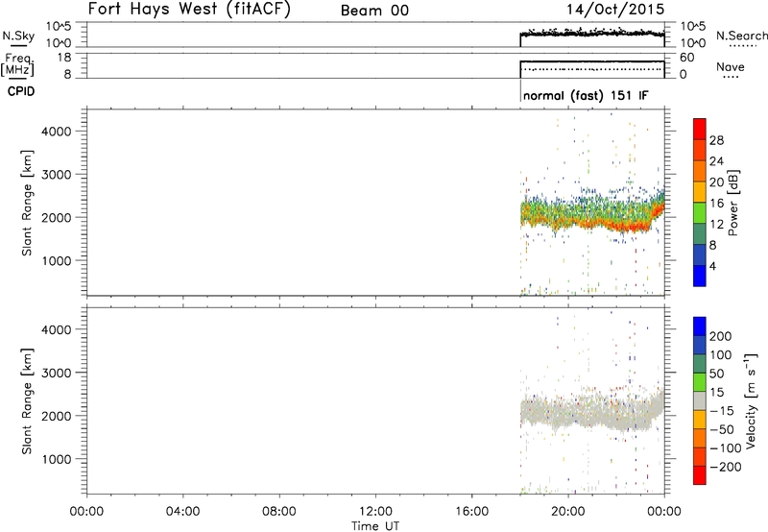Click the 'CPID' row label
Viewport: 768px width, 532px height.
coord(21,91)
